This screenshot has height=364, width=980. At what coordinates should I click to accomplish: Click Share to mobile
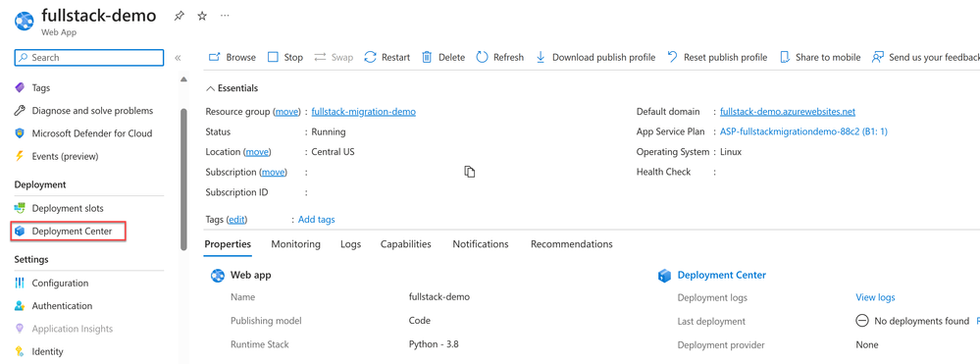click(x=820, y=57)
